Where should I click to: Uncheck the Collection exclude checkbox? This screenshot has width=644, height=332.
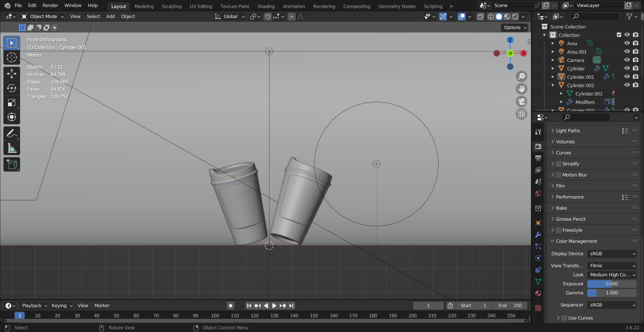[x=619, y=35]
